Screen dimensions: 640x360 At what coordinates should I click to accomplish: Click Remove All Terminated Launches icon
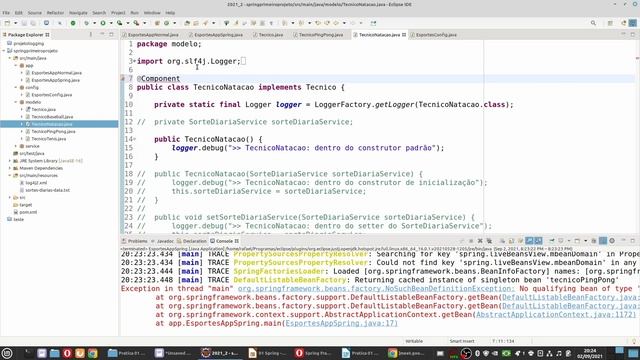pyautogui.click(x=489, y=241)
